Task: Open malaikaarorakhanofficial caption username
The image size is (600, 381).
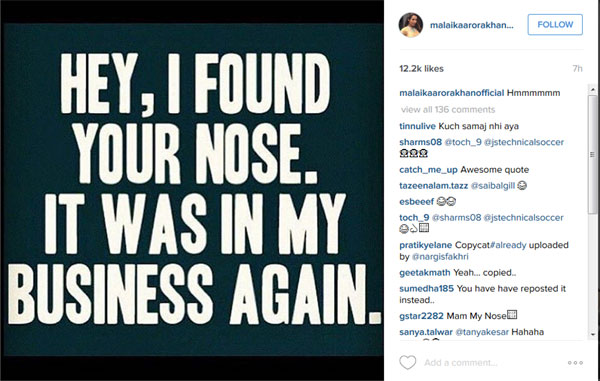Action: coord(452,93)
